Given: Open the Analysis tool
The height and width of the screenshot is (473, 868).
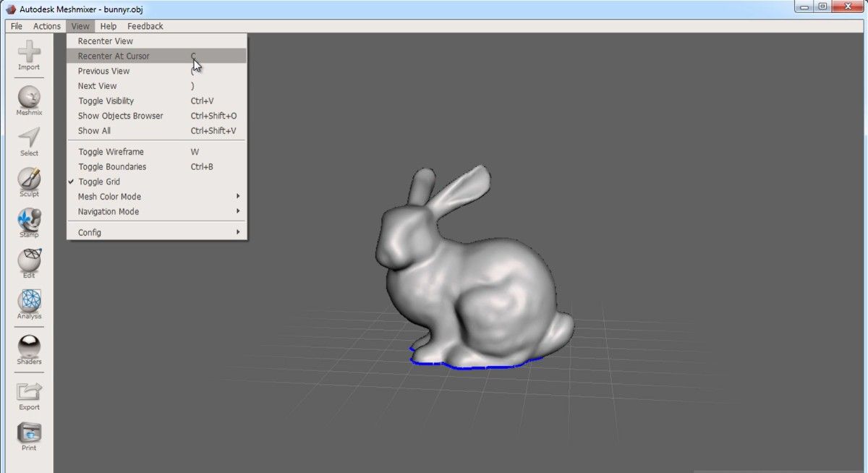Looking at the screenshot, I should [x=29, y=304].
